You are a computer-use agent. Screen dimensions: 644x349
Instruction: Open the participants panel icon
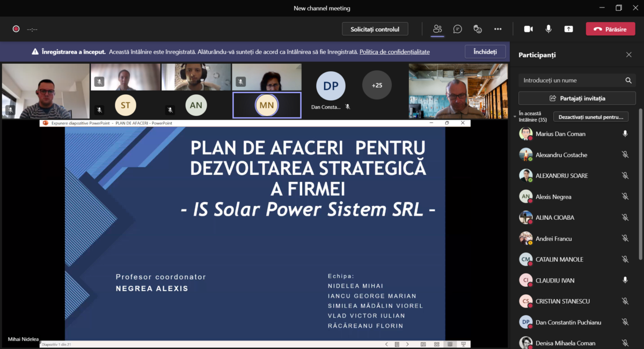pos(437,29)
